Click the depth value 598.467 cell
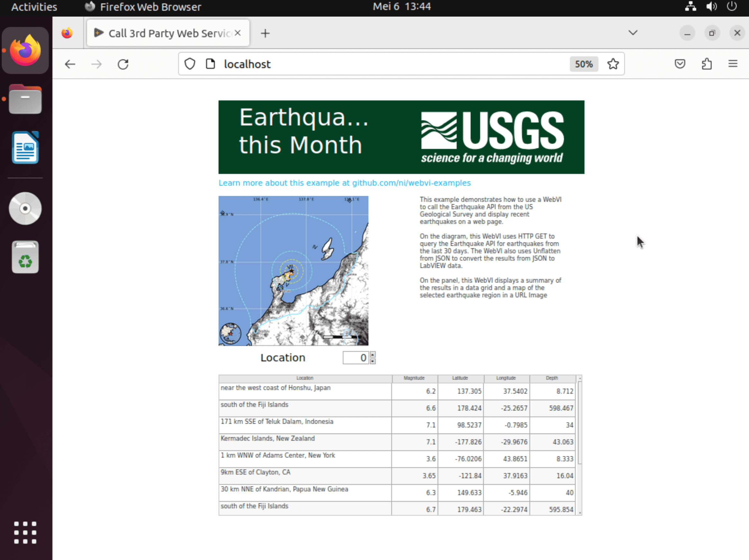Viewport: 749px width, 560px height. [552, 408]
